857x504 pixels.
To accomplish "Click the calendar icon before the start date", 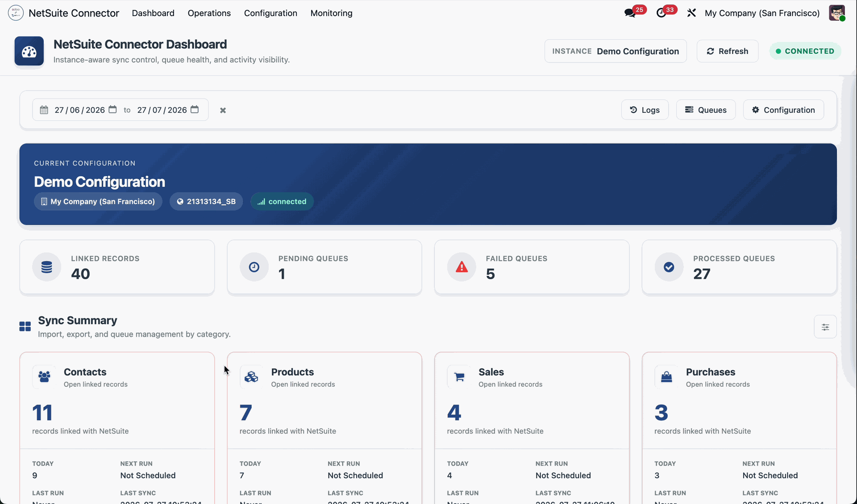I will tap(44, 110).
